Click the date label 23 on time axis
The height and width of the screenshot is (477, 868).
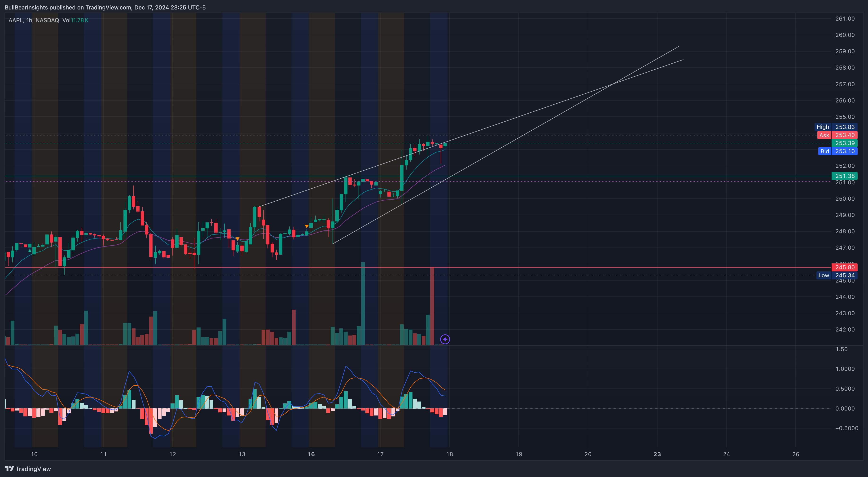pos(657,454)
